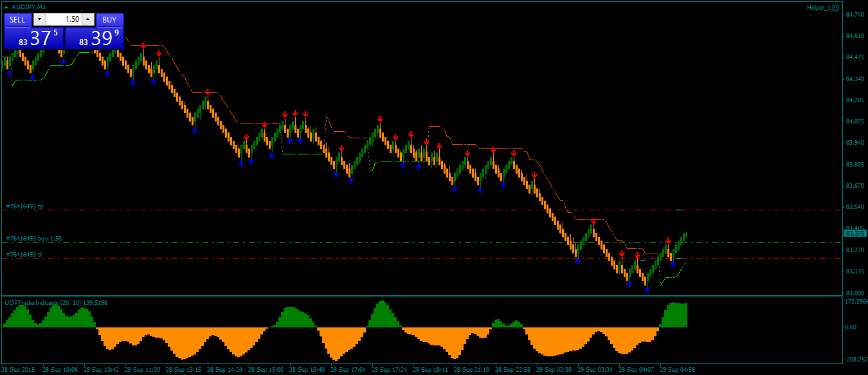Click the 29 Sep 02:38 time label
The image size is (868, 375).
tap(554, 370)
